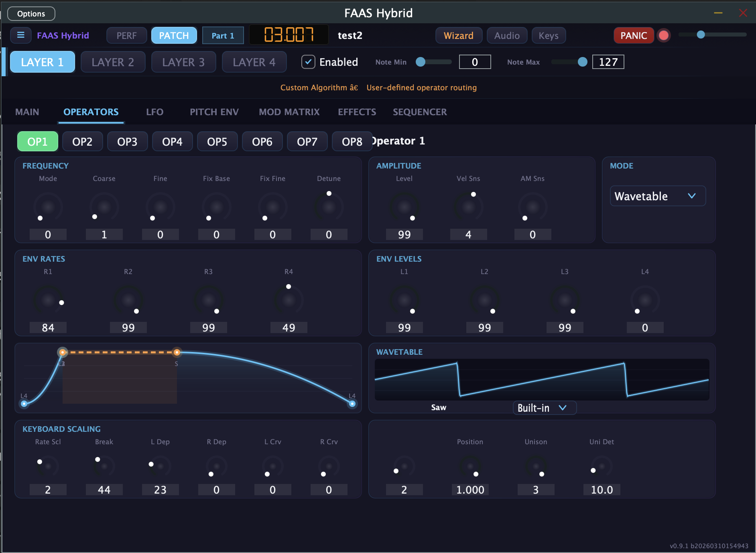Uncheck the Enabled checkbox
This screenshot has height=553, width=756.
pos(308,62)
